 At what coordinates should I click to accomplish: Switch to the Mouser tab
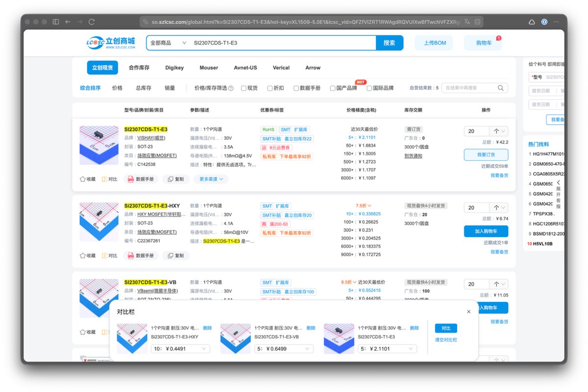(x=209, y=68)
